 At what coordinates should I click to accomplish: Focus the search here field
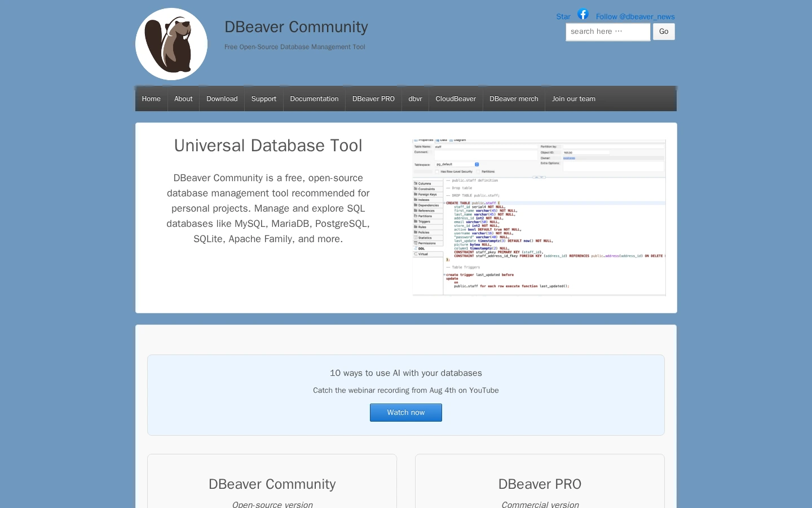point(608,32)
